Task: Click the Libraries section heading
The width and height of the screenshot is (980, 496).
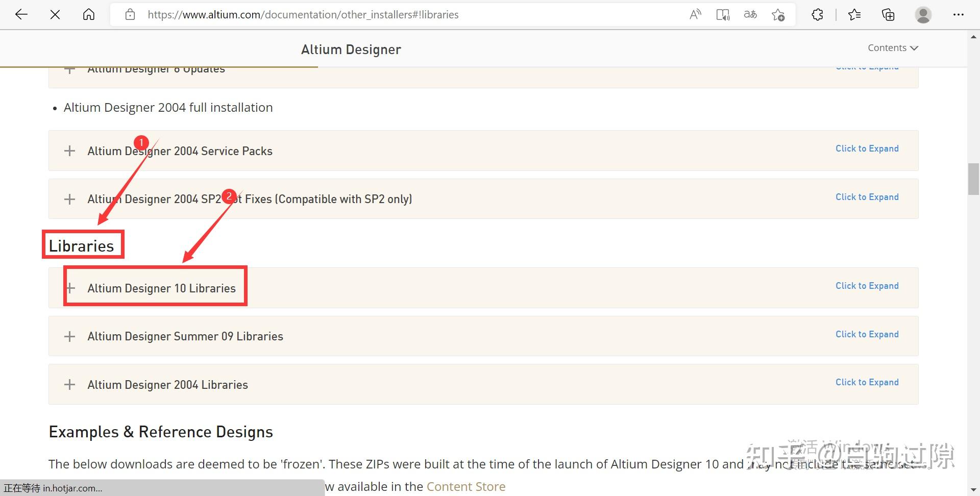Action: point(81,246)
